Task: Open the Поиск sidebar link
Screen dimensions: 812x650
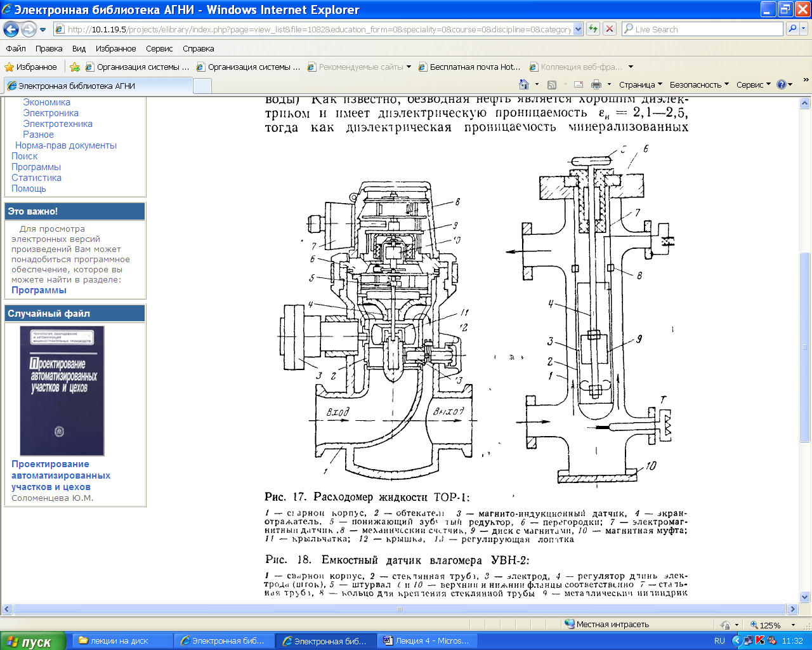Action: point(24,156)
